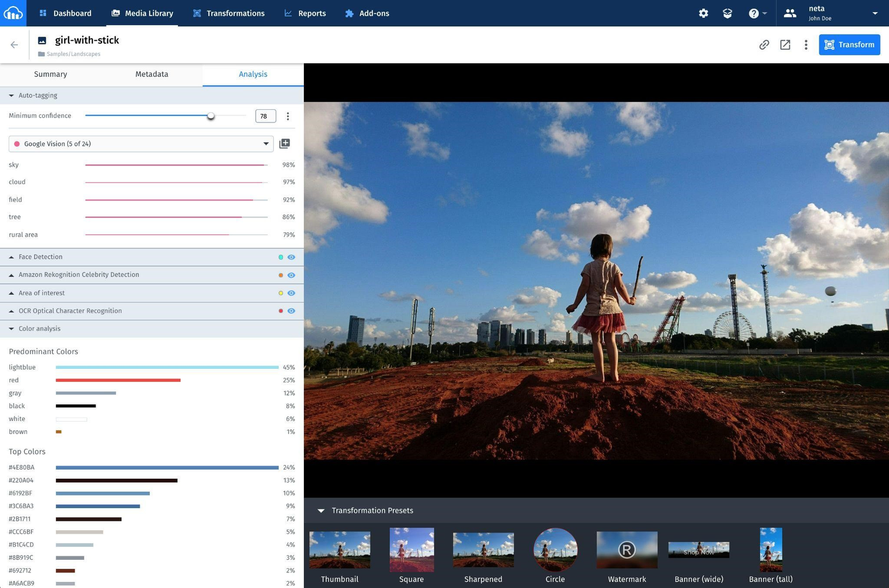Viewport: 889px width, 588px height.
Task: Toggle Celebrity Detection visibility eye
Action: coord(291,275)
